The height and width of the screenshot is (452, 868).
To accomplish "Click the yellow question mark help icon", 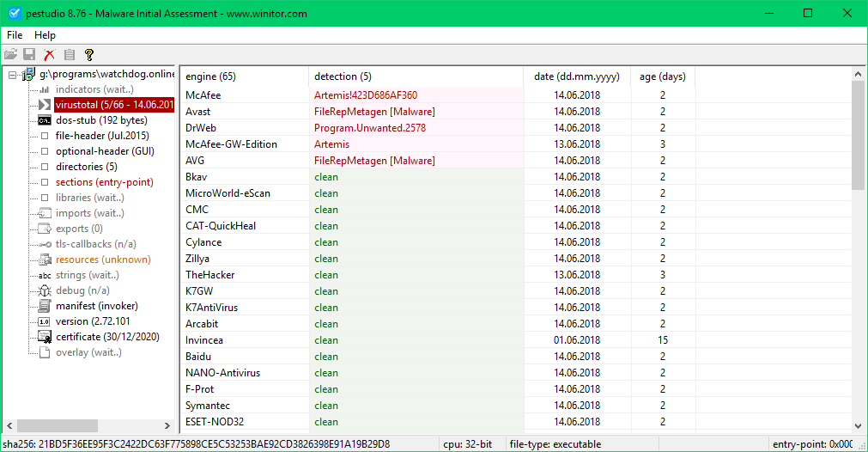I will (x=89, y=54).
